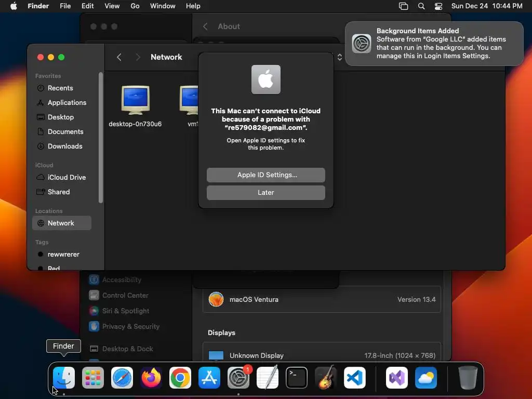Screen dimensions: 532x399
Task: Open Visual Studio purple Dock icon
Action: coord(397,378)
